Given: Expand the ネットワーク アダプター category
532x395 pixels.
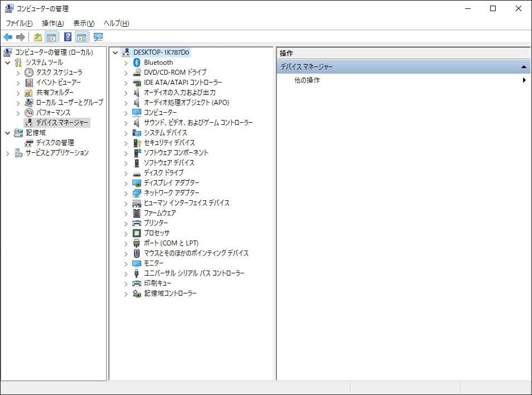Looking at the screenshot, I should click(125, 192).
